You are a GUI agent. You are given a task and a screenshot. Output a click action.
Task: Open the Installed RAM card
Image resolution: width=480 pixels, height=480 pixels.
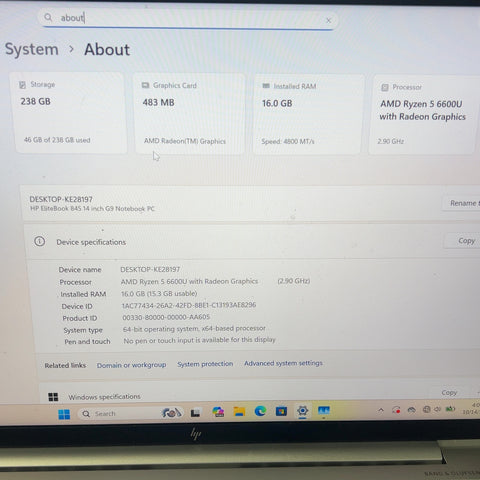308,114
